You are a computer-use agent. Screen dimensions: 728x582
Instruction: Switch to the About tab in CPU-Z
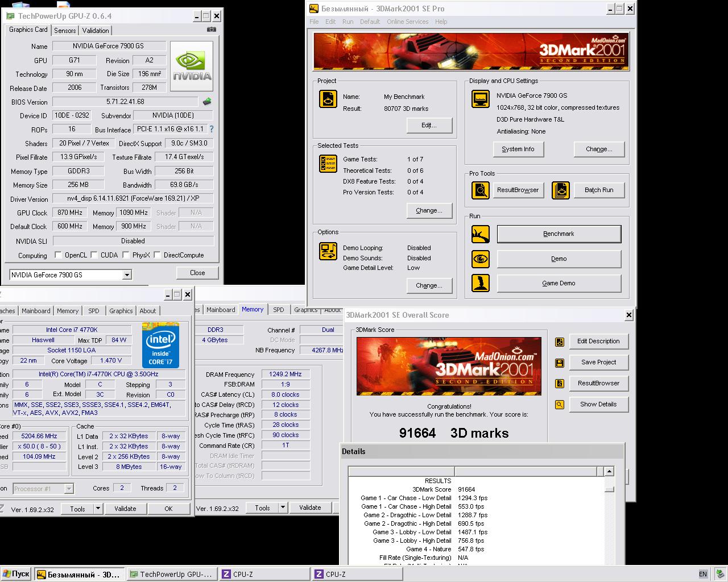[148, 311]
